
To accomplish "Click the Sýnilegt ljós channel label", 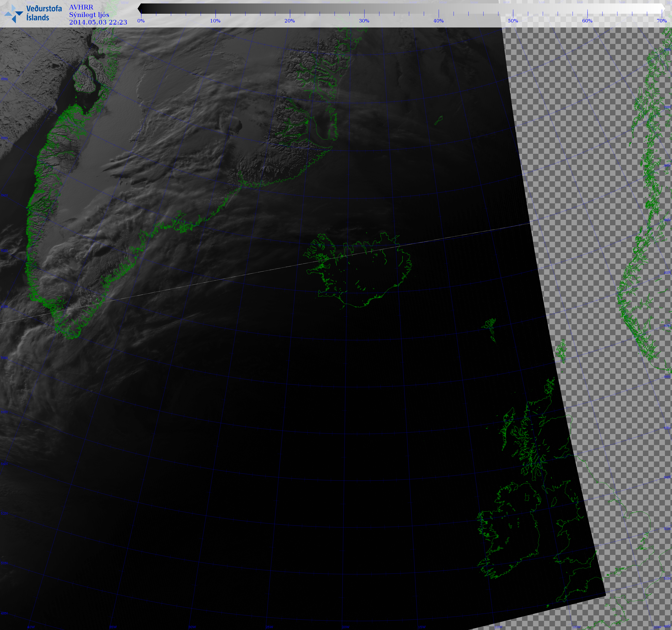I will (x=89, y=14).
